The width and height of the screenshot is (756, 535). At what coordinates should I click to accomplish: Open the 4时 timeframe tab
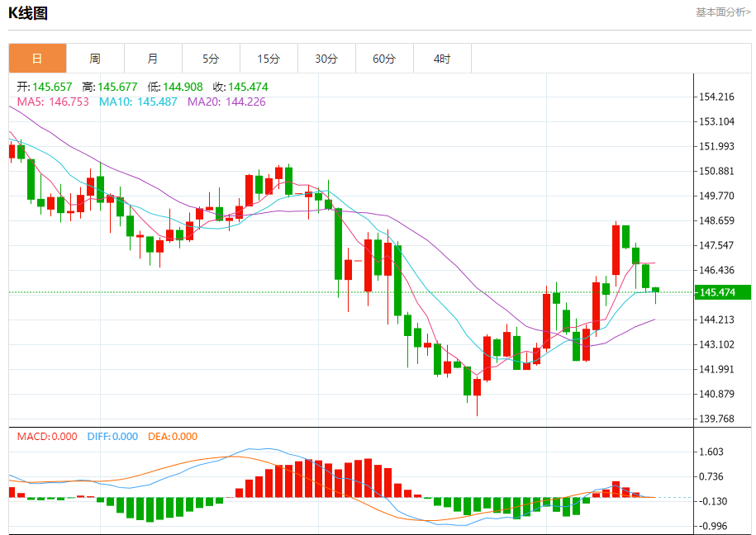coord(443,59)
